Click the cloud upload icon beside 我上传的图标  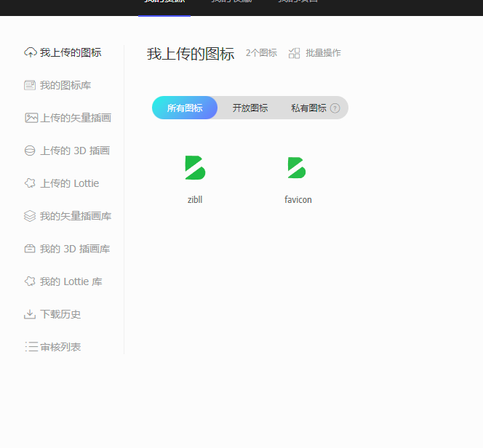coord(31,52)
